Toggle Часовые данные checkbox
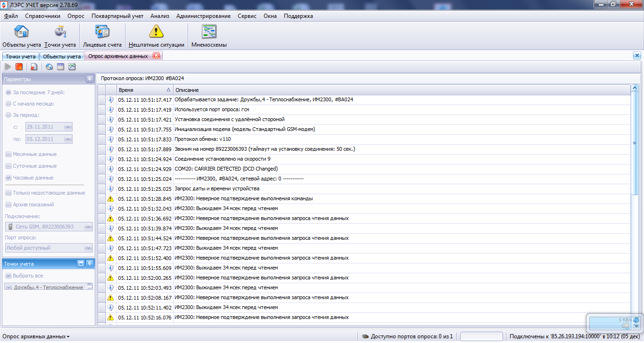 [x=8, y=178]
